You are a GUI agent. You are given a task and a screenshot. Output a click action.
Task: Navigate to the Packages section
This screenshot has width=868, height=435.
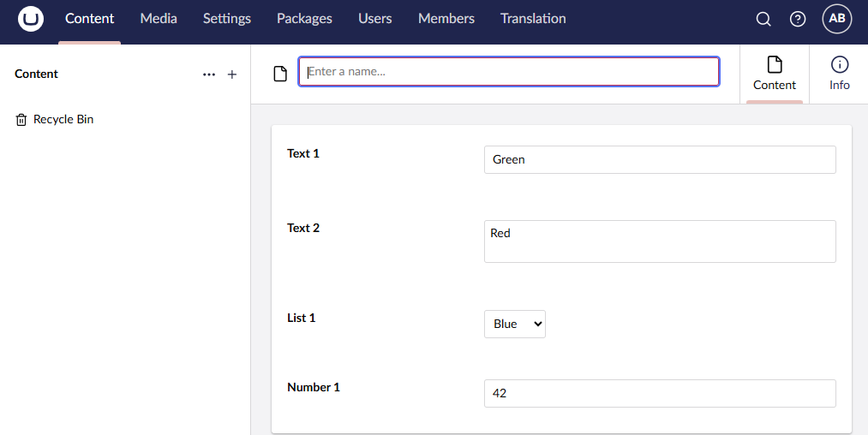coord(304,19)
